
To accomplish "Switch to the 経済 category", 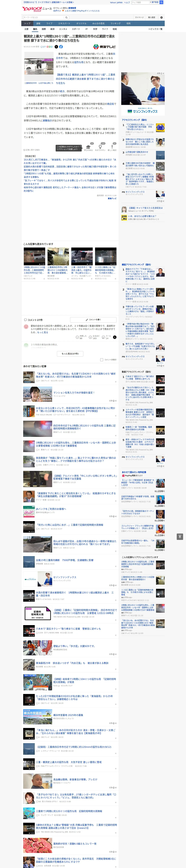I will [52, 29].
